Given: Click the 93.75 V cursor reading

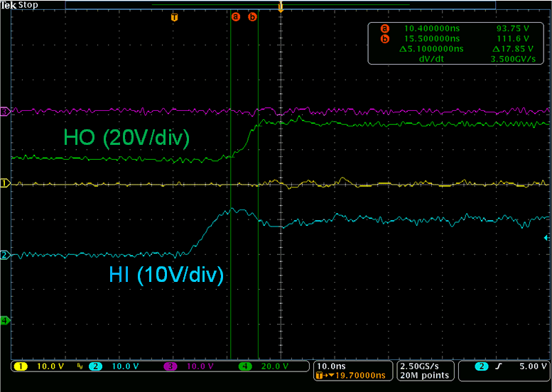Looking at the screenshot, I should coord(513,28).
